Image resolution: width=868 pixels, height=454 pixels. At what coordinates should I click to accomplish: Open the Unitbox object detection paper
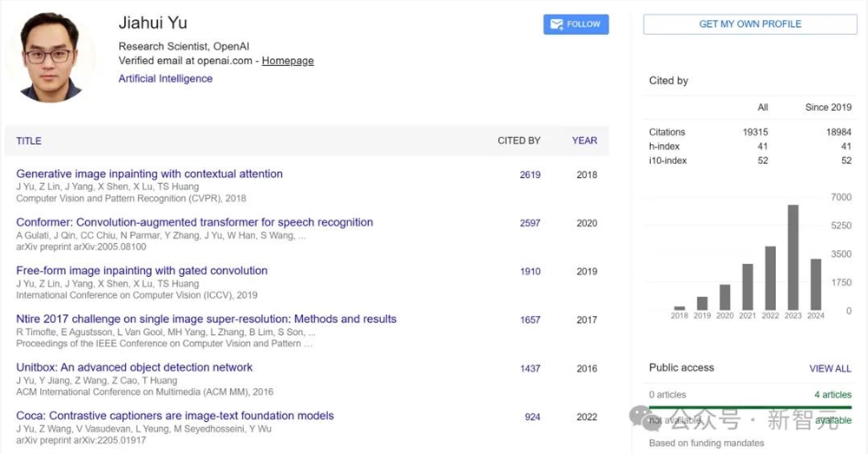(x=135, y=367)
